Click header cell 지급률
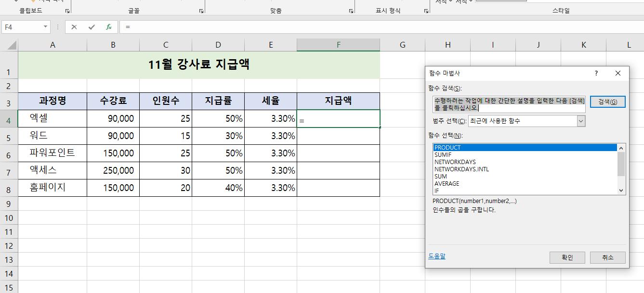The image size is (644, 293). point(218,101)
